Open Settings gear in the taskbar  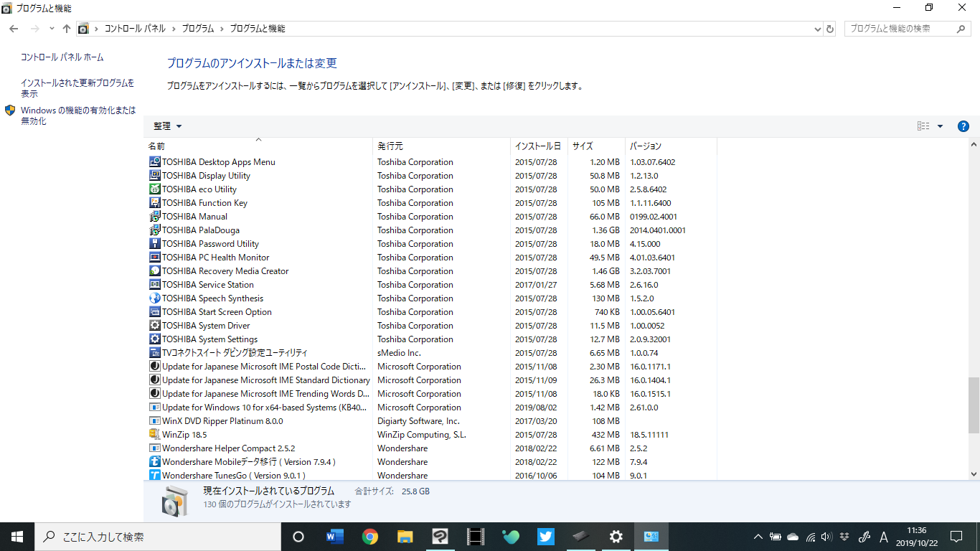point(616,537)
